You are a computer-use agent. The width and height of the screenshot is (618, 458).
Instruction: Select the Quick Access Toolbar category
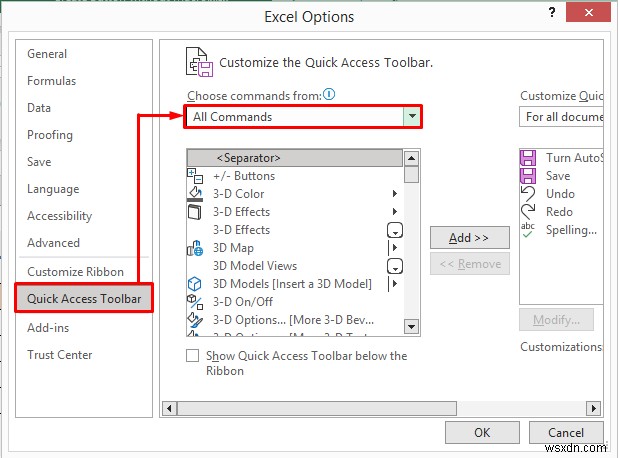84,298
